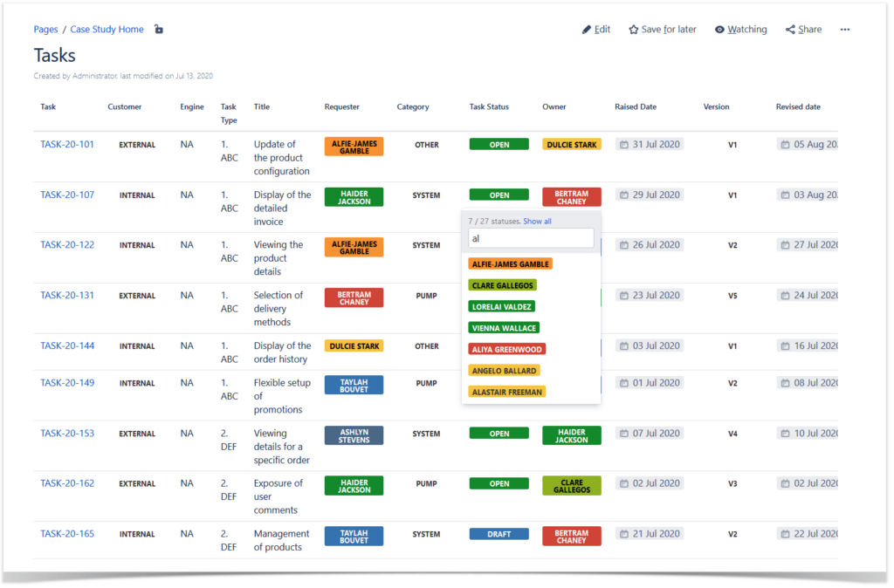
Task: Open the DRAFT status dropdown for TASK-20-165
Action: point(499,533)
